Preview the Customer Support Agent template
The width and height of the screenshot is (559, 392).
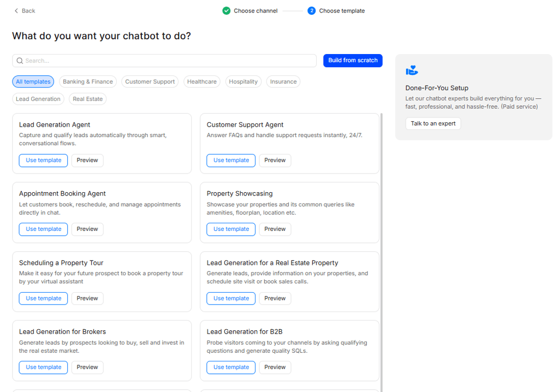pyautogui.click(x=275, y=160)
